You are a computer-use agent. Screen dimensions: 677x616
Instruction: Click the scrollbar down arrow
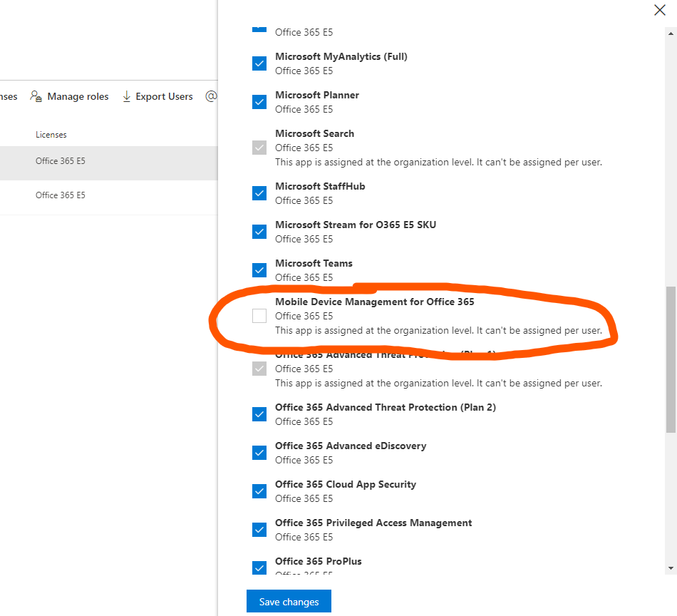click(671, 568)
